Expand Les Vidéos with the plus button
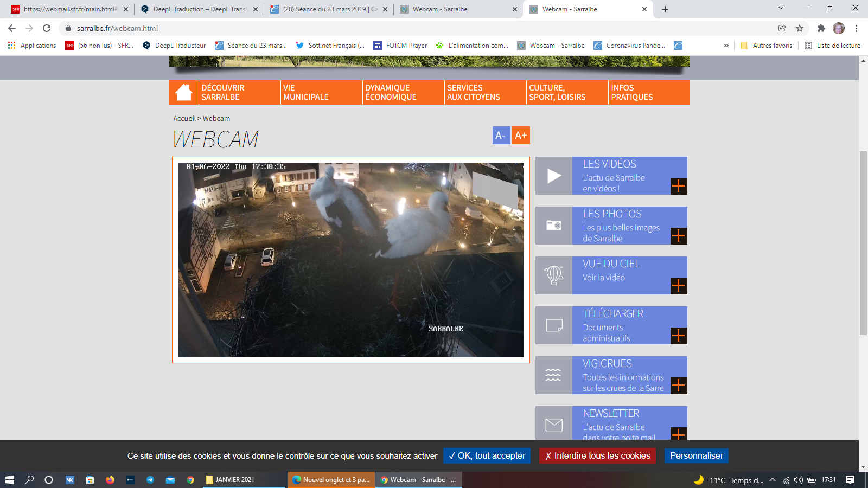 (679, 186)
